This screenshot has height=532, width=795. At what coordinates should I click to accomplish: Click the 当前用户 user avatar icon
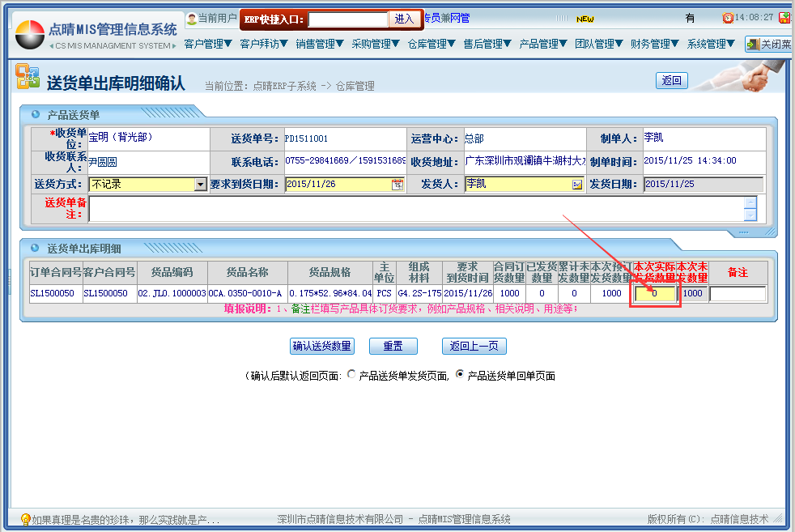click(192, 18)
